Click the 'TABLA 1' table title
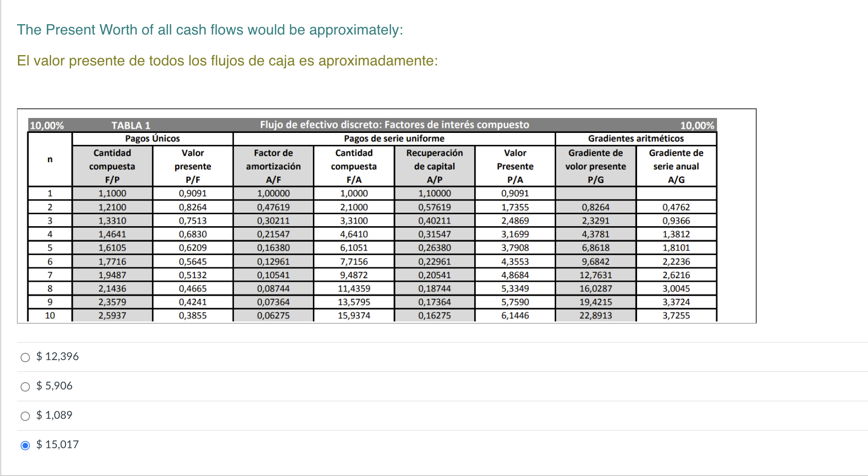868x476 pixels. (131, 125)
